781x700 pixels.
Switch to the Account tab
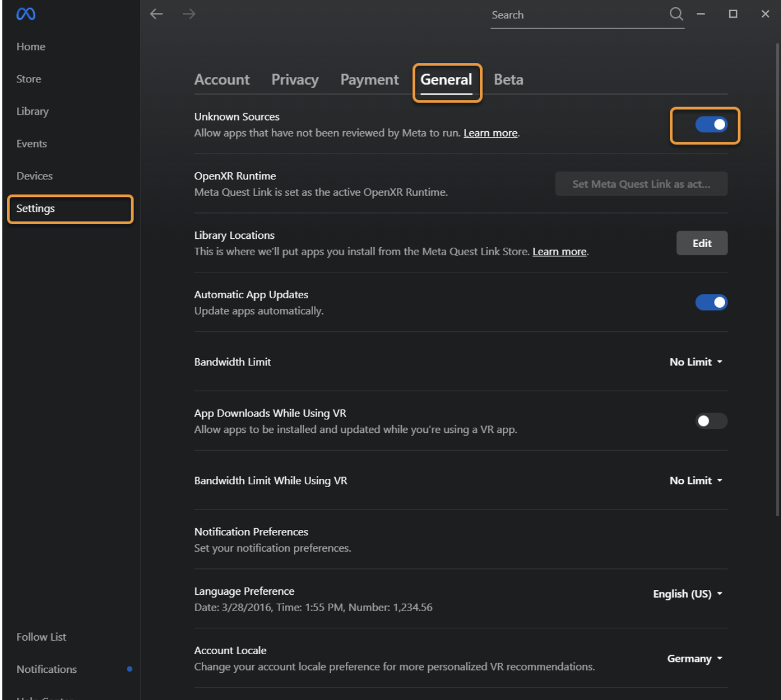(x=222, y=79)
